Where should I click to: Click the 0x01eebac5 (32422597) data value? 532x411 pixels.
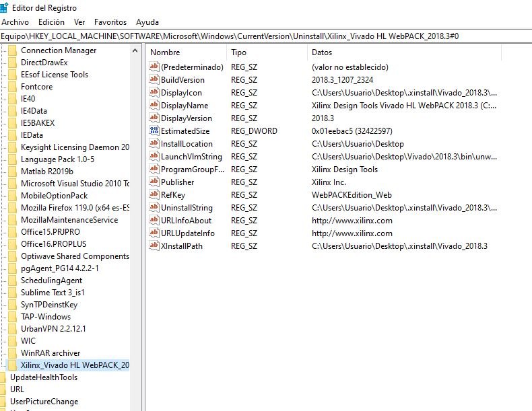pos(352,131)
